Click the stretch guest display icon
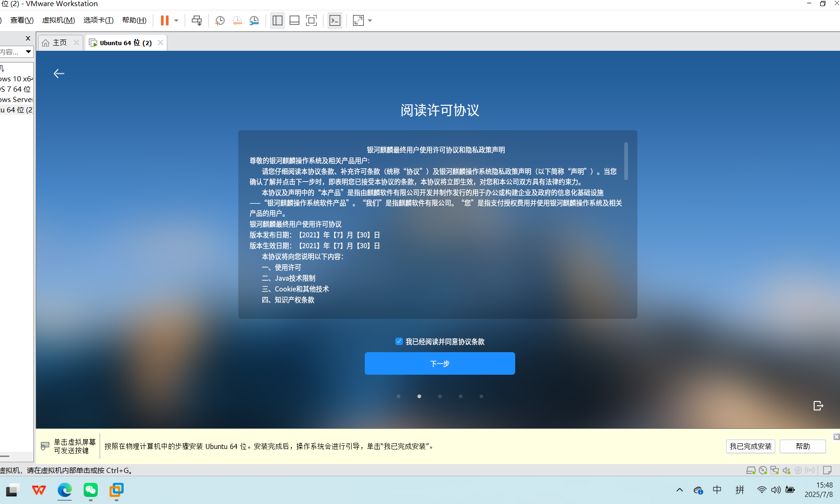 coord(358,21)
